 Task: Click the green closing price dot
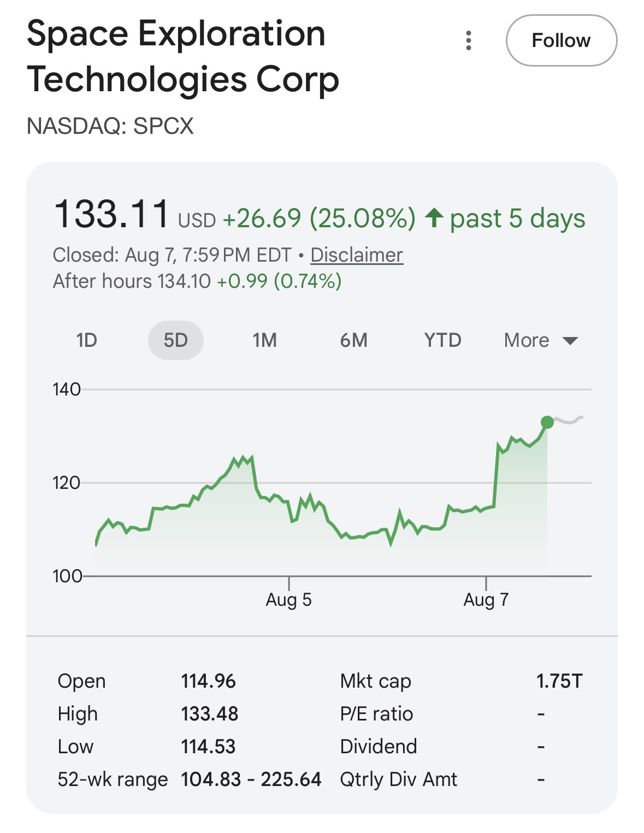click(547, 422)
